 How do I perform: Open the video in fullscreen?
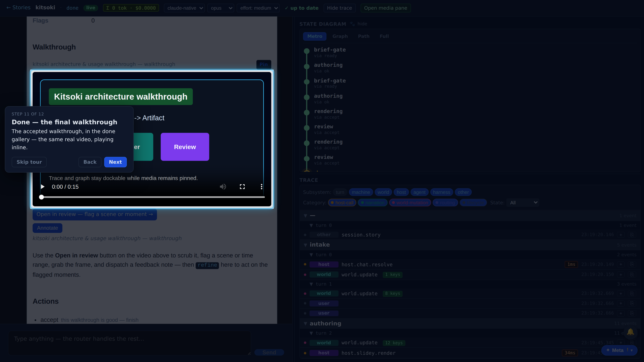[x=242, y=187]
